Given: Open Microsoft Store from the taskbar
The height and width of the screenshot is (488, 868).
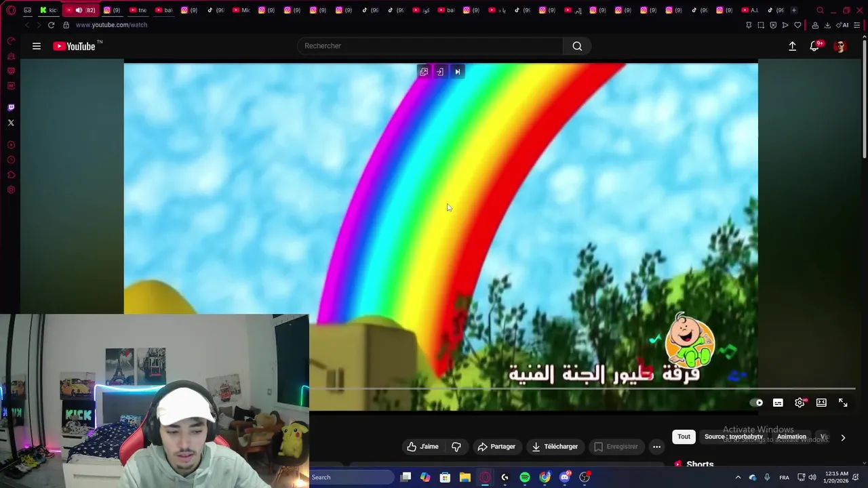Looking at the screenshot, I should [x=445, y=477].
